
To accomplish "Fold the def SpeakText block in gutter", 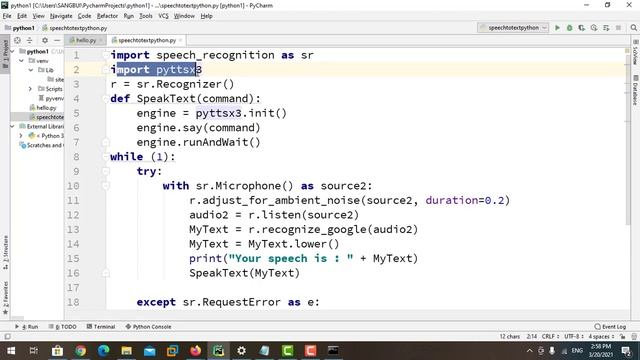I will [x=106, y=99].
